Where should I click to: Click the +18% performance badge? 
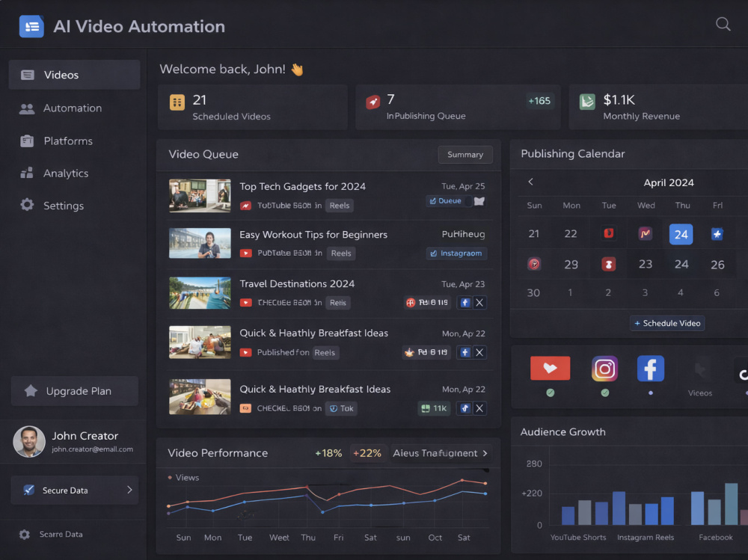click(328, 453)
